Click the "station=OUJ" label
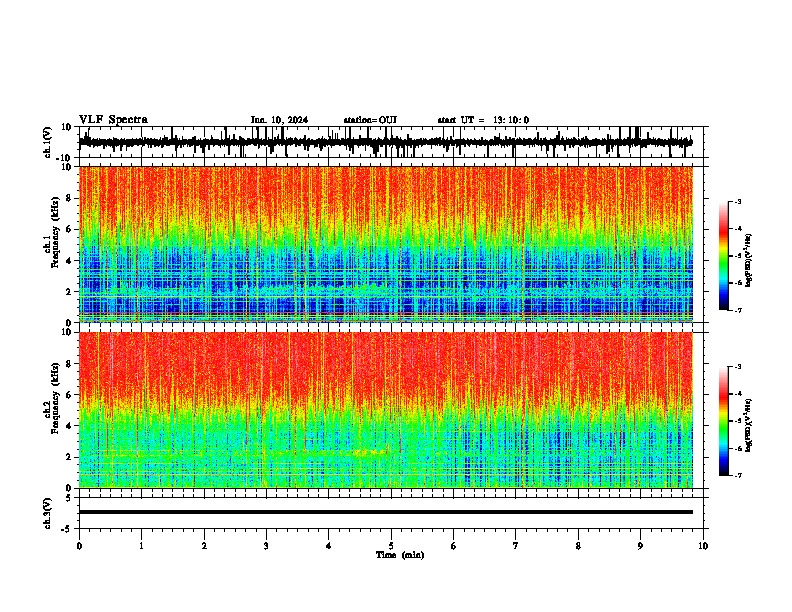The image size is (792, 612). [370, 120]
